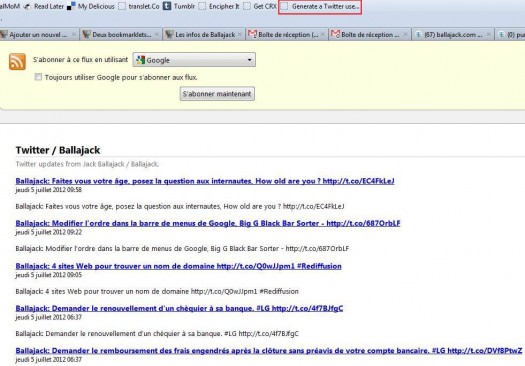Click Generate a Twitter use.. bookmarklet
Viewport: 525px width, 366px height.
coord(320,6)
